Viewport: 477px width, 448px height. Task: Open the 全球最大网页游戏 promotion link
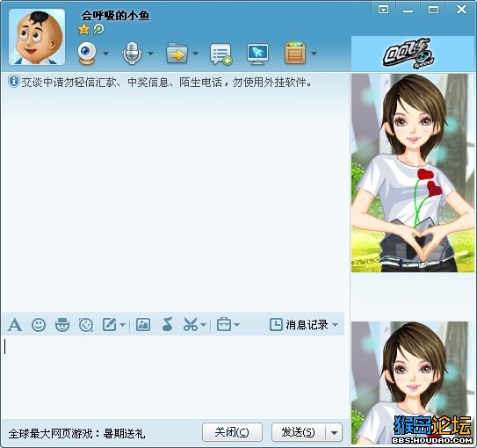[x=76, y=433]
